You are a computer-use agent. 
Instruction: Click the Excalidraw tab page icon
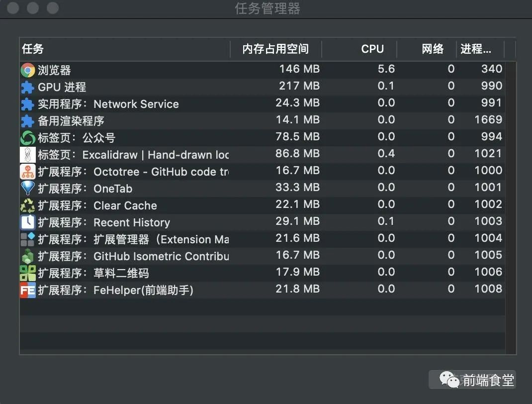pos(28,155)
